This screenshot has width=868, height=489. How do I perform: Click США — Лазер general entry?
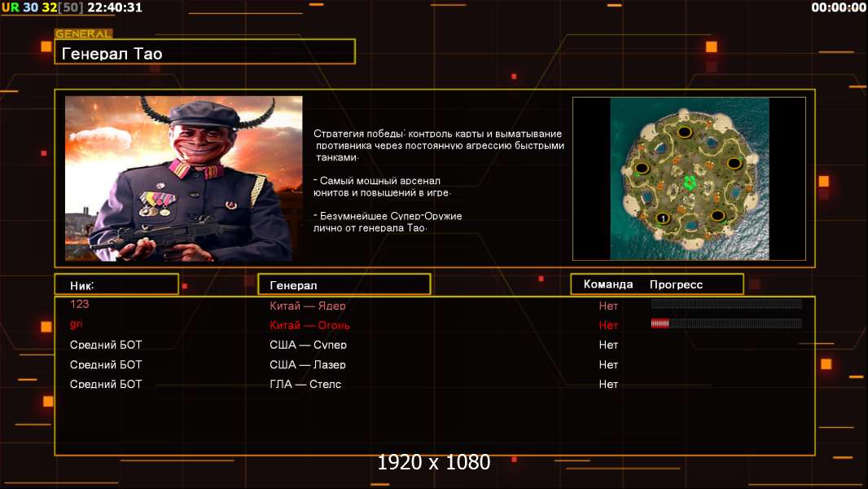(x=308, y=364)
